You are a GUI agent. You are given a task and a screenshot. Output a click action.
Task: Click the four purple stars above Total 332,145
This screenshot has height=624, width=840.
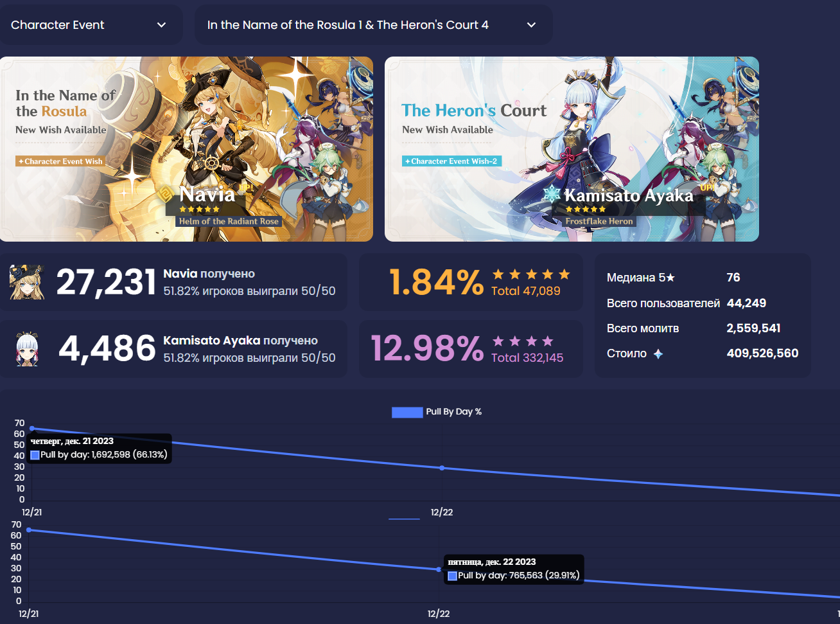point(523,341)
